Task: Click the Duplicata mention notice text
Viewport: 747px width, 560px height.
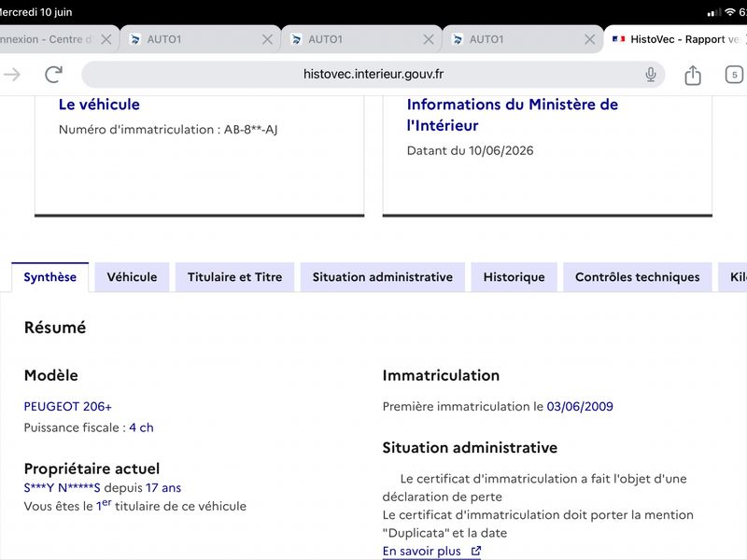Action: 538,524
